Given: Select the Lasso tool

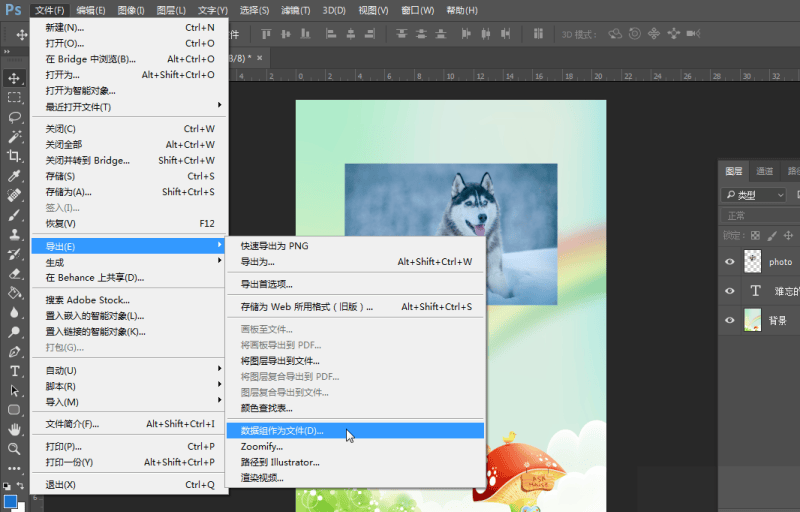Looking at the screenshot, I should (x=14, y=117).
